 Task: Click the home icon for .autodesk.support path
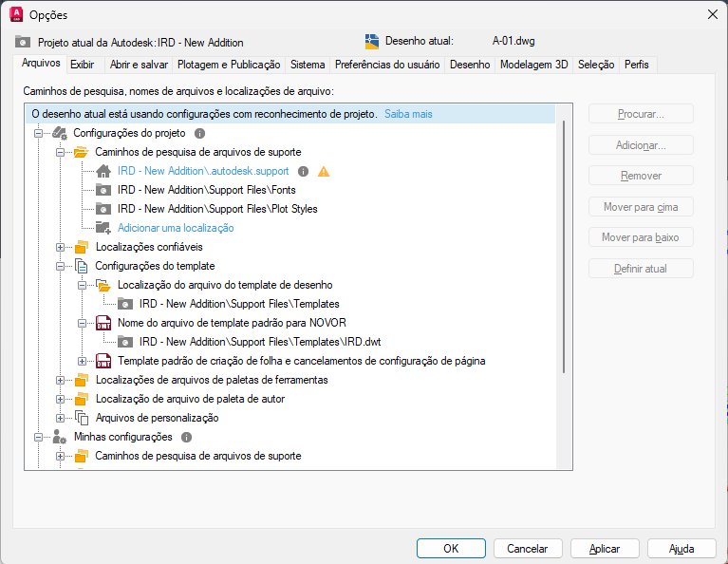pyautogui.click(x=103, y=171)
